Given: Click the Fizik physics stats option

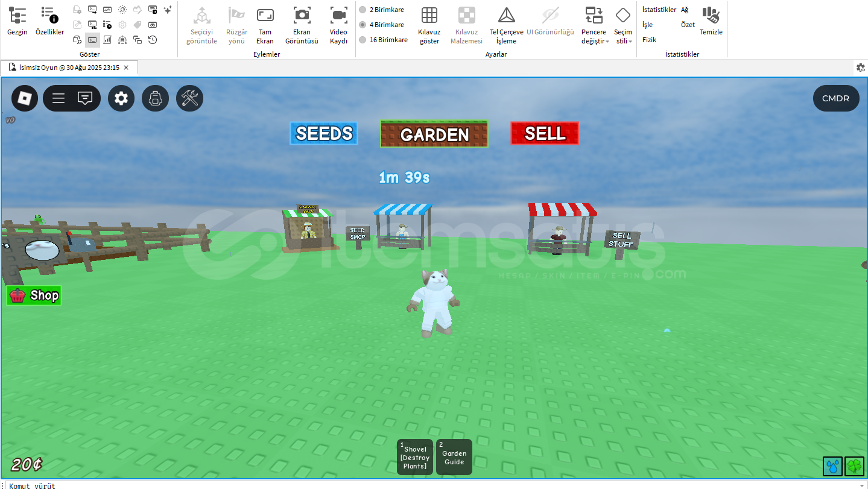Looking at the screenshot, I should [649, 40].
